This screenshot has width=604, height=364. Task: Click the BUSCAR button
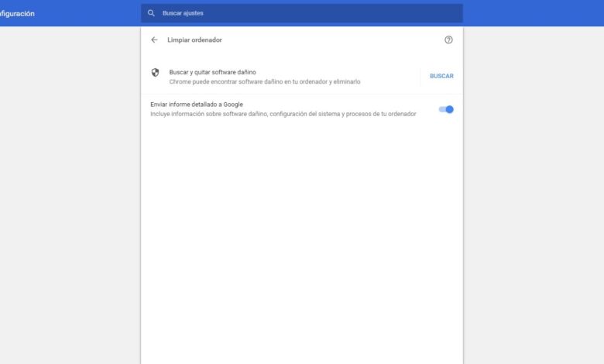[x=441, y=76]
